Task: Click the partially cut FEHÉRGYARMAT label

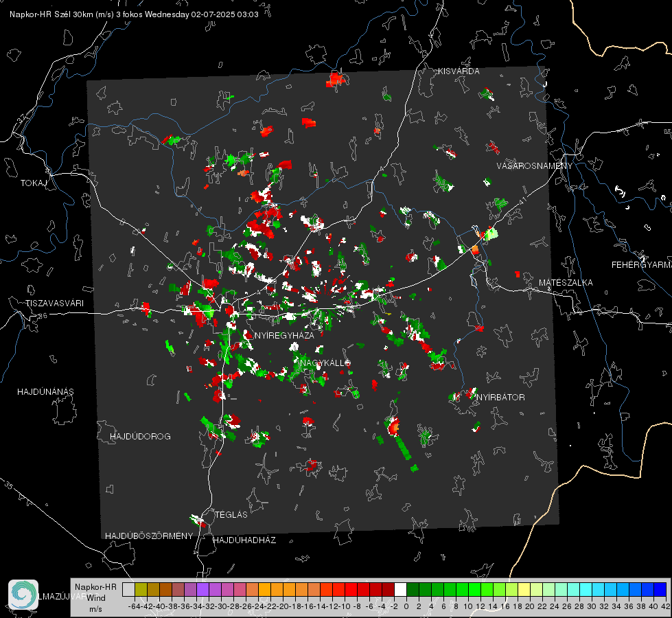Action: pos(642,265)
